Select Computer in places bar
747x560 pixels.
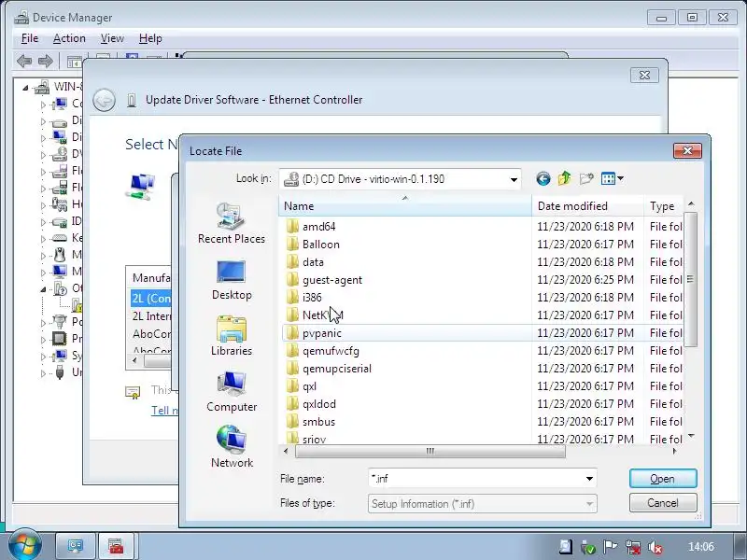click(x=232, y=391)
